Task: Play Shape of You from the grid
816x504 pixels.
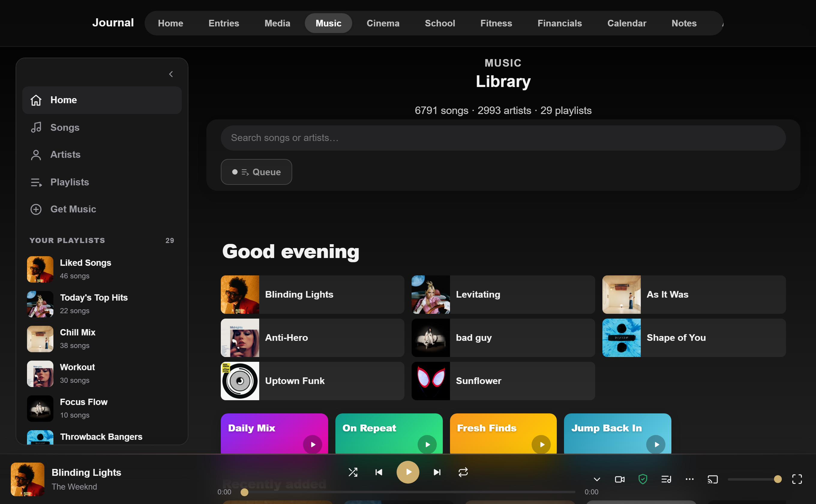Action: (x=694, y=338)
